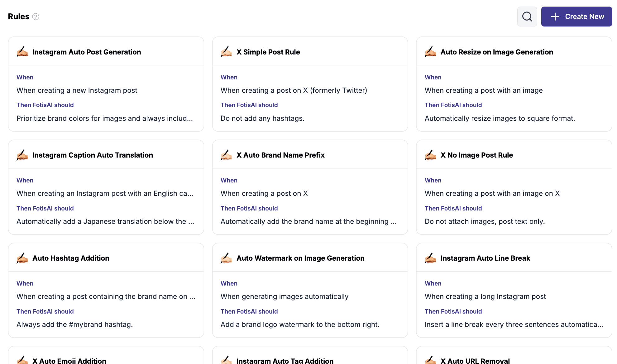Select the Instagram Auto Line Break rule title
Screen dimensions: 617x364
coord(485,258)
